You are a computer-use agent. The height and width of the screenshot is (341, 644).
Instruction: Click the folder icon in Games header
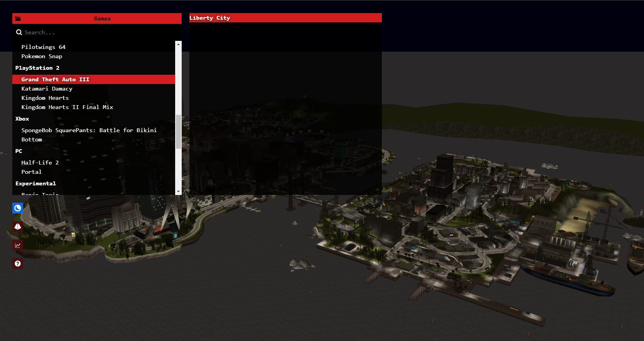point(18,18)
